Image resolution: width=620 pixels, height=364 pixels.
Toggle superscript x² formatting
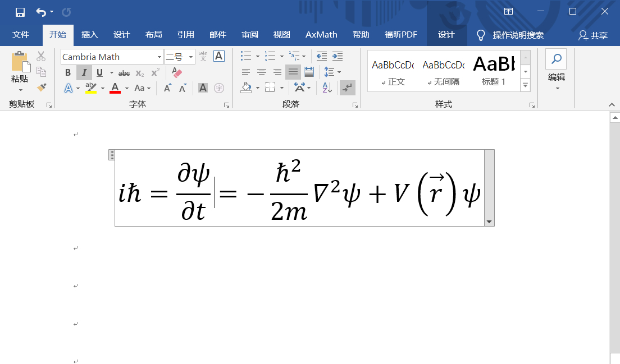coord(156,72)
